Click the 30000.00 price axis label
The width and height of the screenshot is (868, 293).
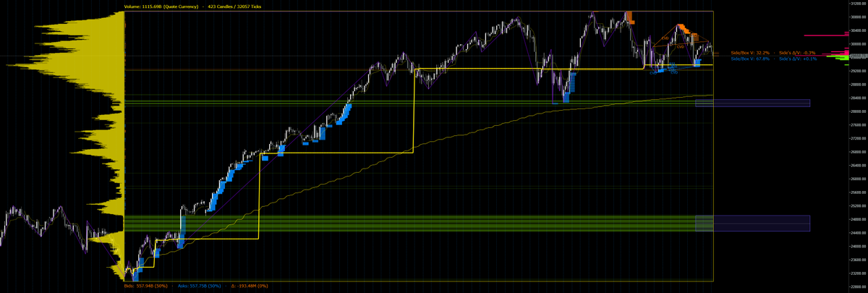859,44
